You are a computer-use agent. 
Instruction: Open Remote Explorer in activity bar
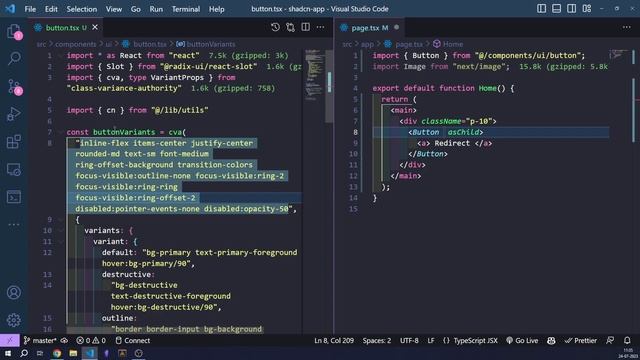(14, 169)
